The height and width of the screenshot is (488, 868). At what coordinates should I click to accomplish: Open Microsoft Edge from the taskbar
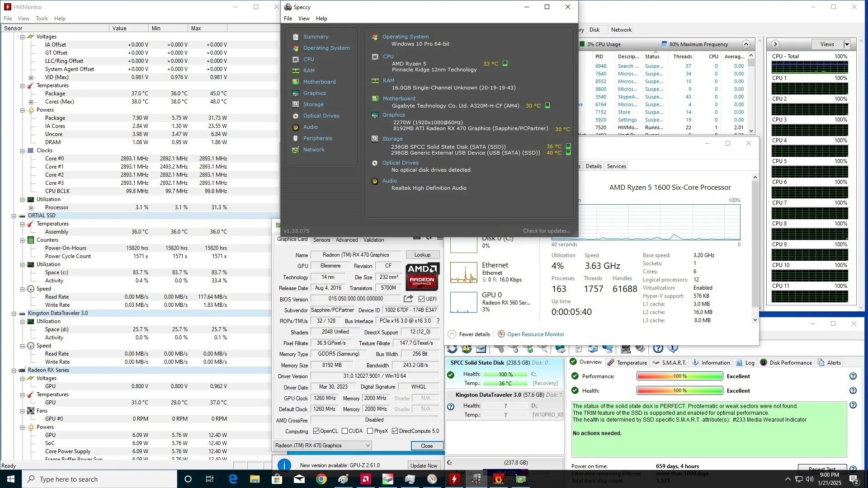(x=233, y=479)
